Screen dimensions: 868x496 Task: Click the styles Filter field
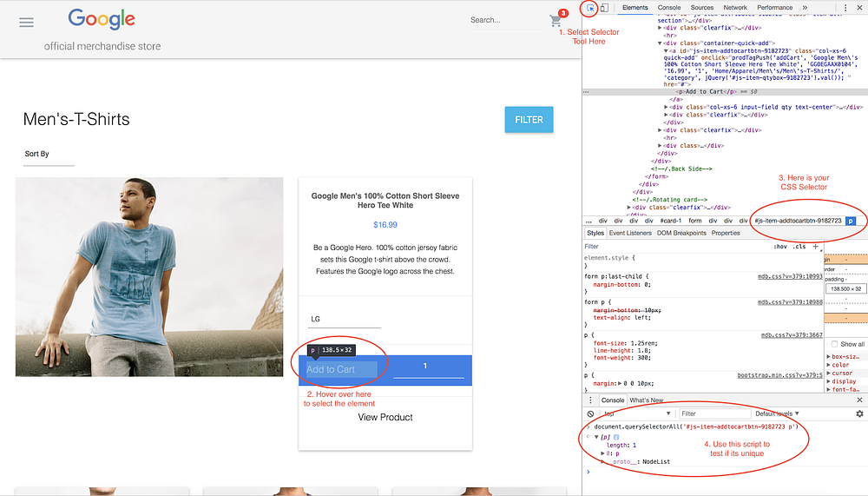(675, 247)
